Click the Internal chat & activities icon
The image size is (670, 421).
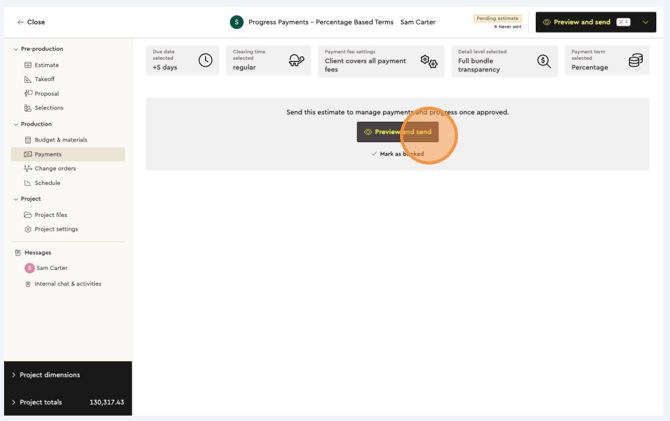tap(28, 284)
